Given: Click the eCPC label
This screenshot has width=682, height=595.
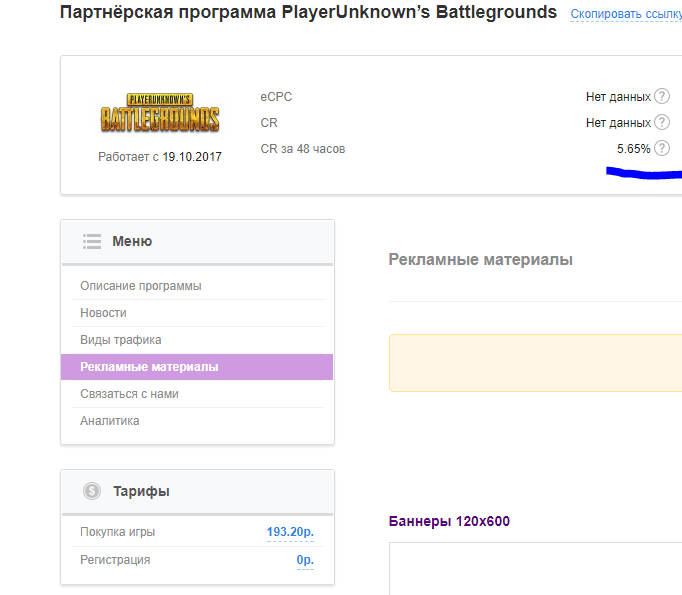Looking at the screenshot, I should [x=276, y=97].
